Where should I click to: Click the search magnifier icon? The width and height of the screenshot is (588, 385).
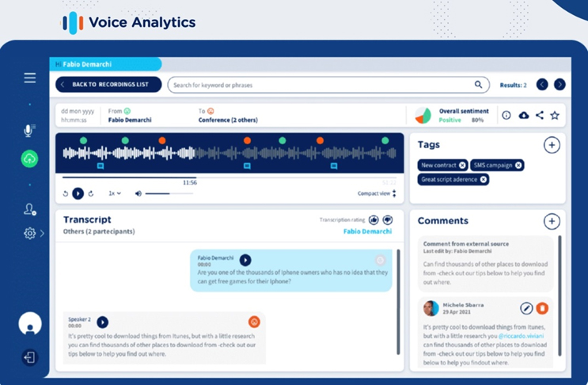click(x=478, y=85)
